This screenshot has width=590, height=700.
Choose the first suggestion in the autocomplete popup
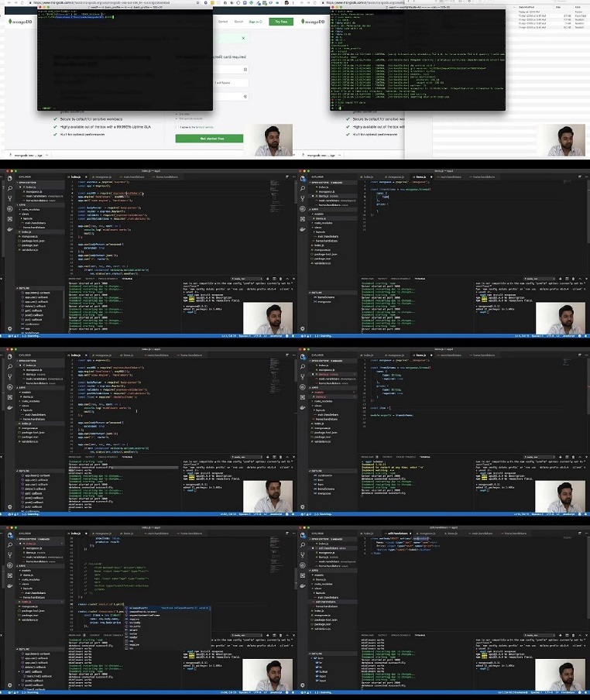167,608
